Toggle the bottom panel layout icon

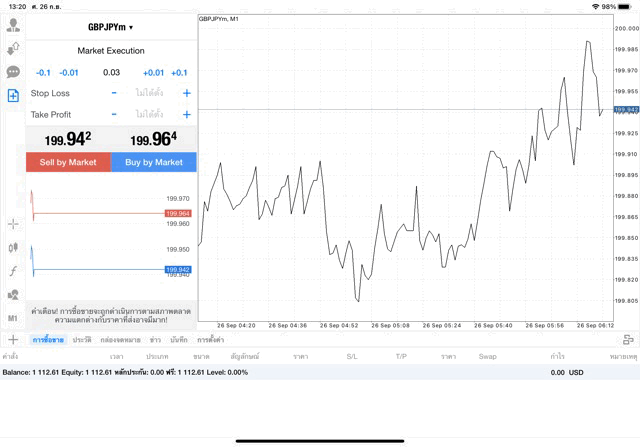click(627, 340)
